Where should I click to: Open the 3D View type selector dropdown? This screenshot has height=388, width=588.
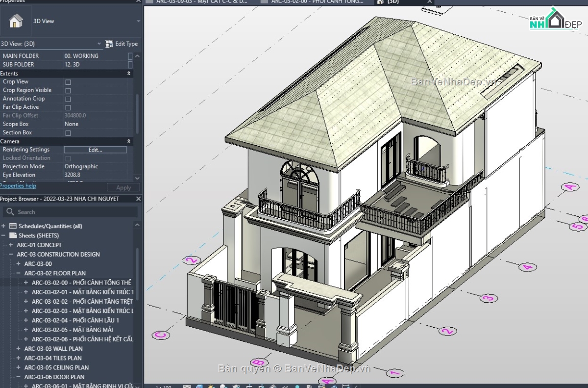click(138, 21)
